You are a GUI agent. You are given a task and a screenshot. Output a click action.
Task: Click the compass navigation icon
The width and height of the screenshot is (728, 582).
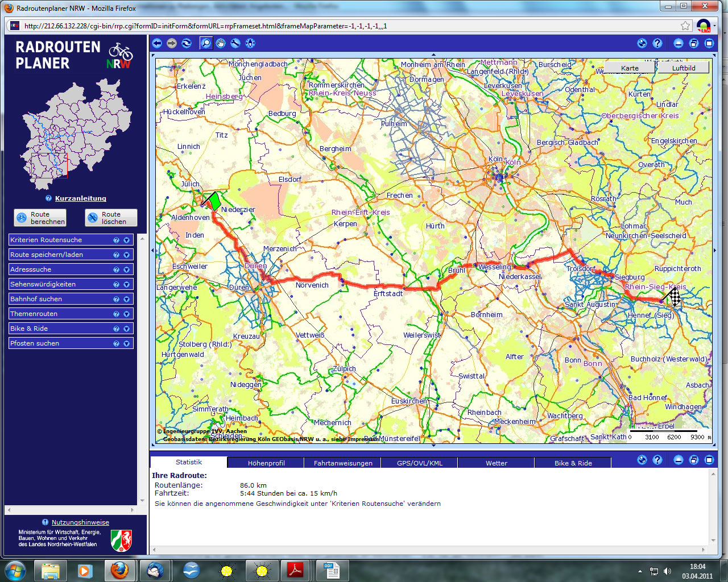(x=250, y=43)
